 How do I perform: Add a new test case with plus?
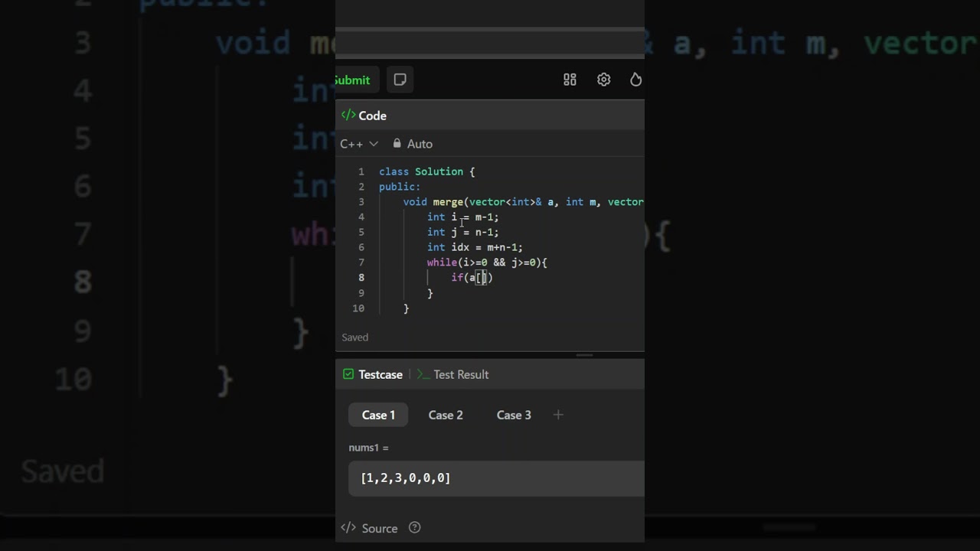pyautogui.click(x=558, y=415)
